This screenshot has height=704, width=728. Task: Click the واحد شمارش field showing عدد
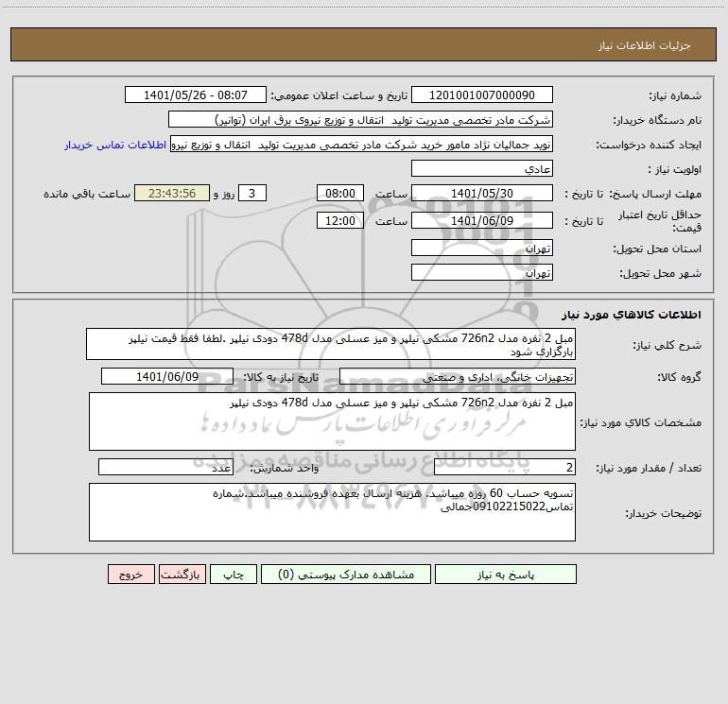165,467
